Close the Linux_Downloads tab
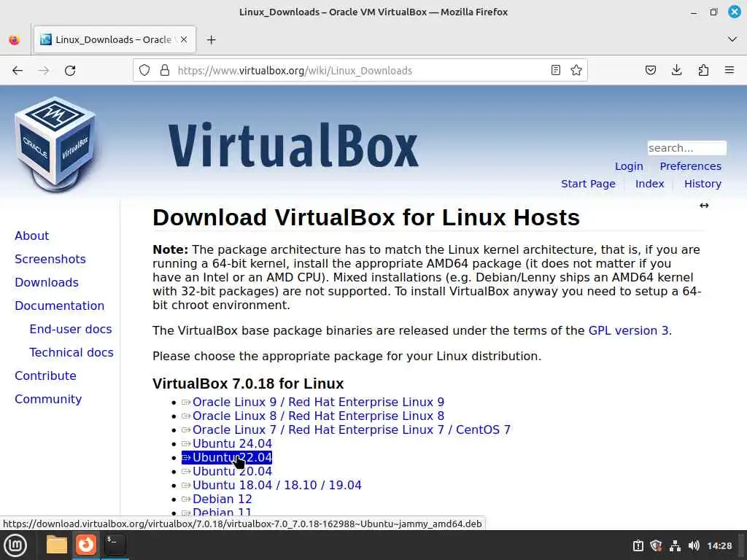Screen dimensions: 747x560 pos(184,39)
